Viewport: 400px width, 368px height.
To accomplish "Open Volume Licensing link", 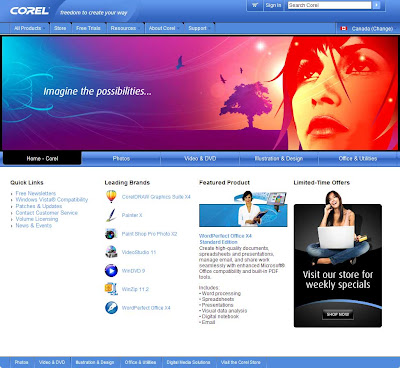I will (x=37, y=219).
